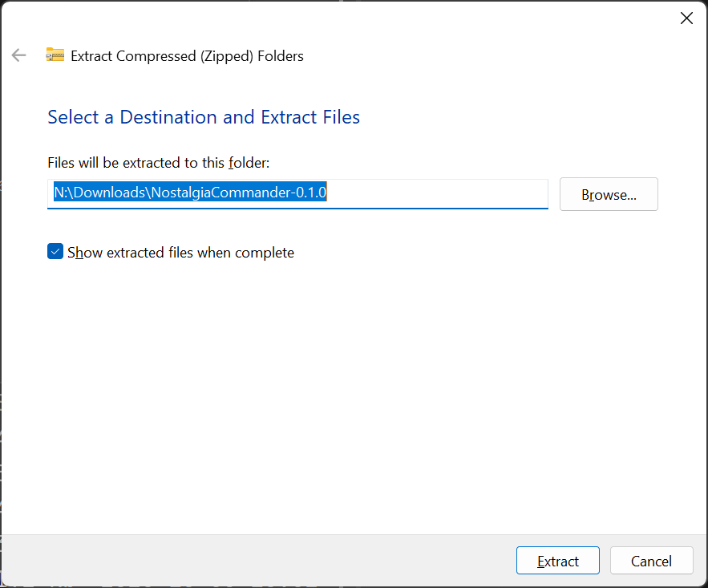Open the Browse… folder picker
This screenshot has width=708, height=588.
(x=609, y=194)
